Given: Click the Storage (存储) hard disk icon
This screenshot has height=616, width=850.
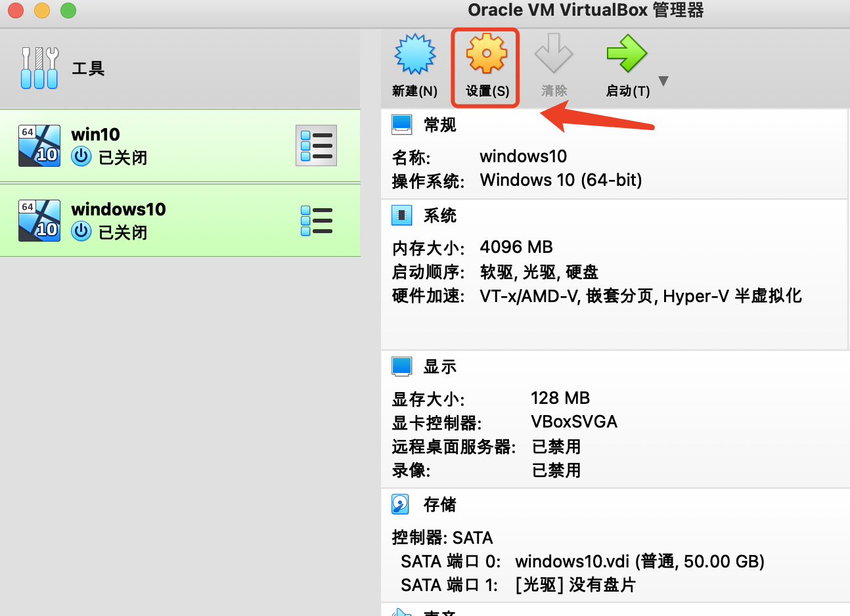Looking at the screenshot, I should coord(401,504).
